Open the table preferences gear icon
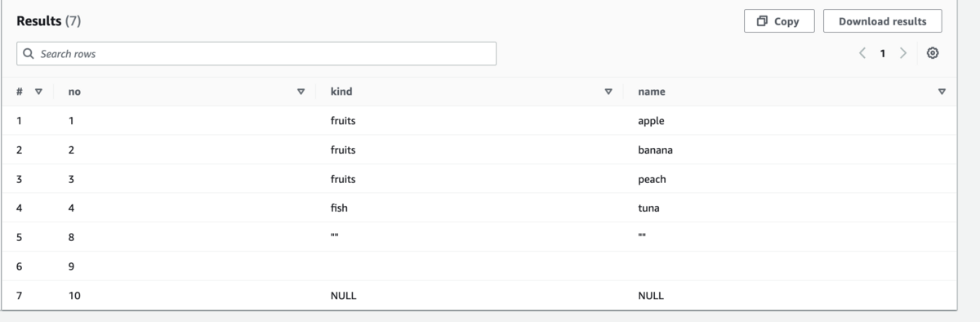Viewport: 980px width, 322px height. [933, 53]
